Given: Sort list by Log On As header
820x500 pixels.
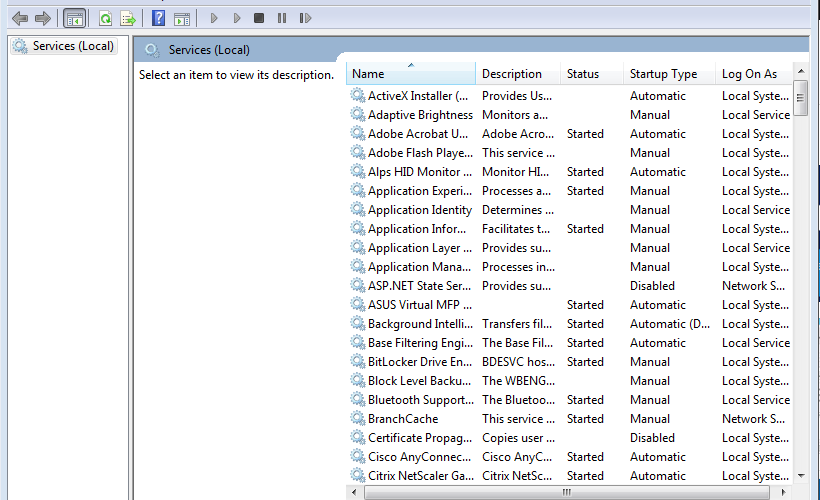Looking at the screenshot, I should coord(754,74).
